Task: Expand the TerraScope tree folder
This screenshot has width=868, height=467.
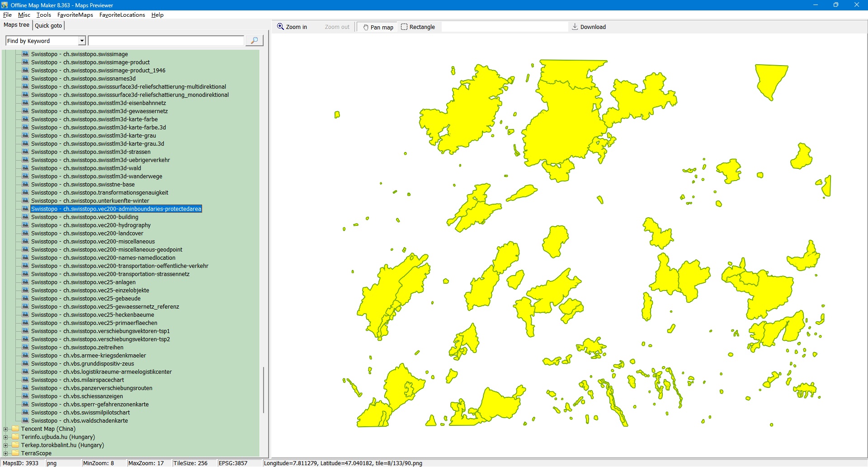Action: point(6,453)
